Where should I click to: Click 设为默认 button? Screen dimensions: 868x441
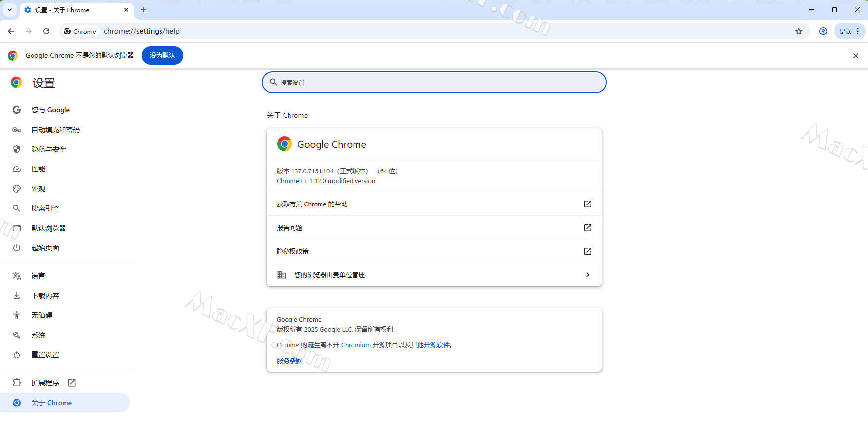coord(162,55)
